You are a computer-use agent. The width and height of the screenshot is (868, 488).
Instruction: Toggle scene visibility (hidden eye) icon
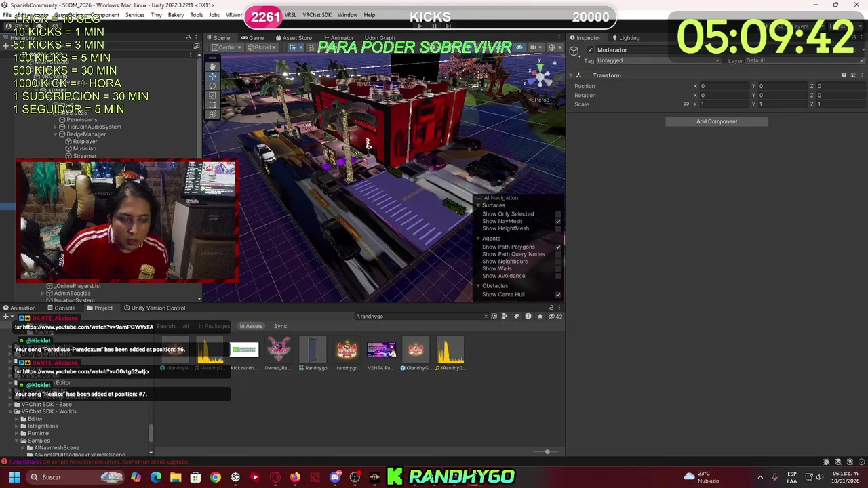pyautogui.click(x=519, y=47)
